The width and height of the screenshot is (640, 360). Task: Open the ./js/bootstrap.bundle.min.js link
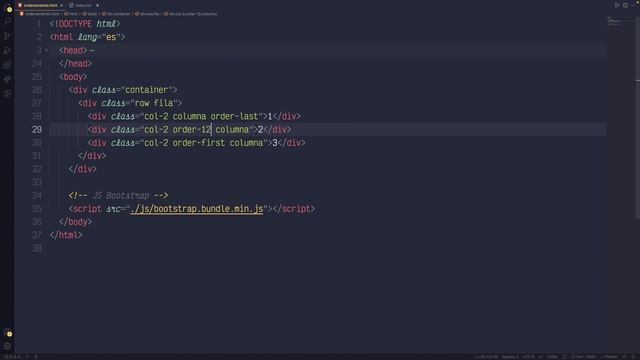[x=197, y=209]
